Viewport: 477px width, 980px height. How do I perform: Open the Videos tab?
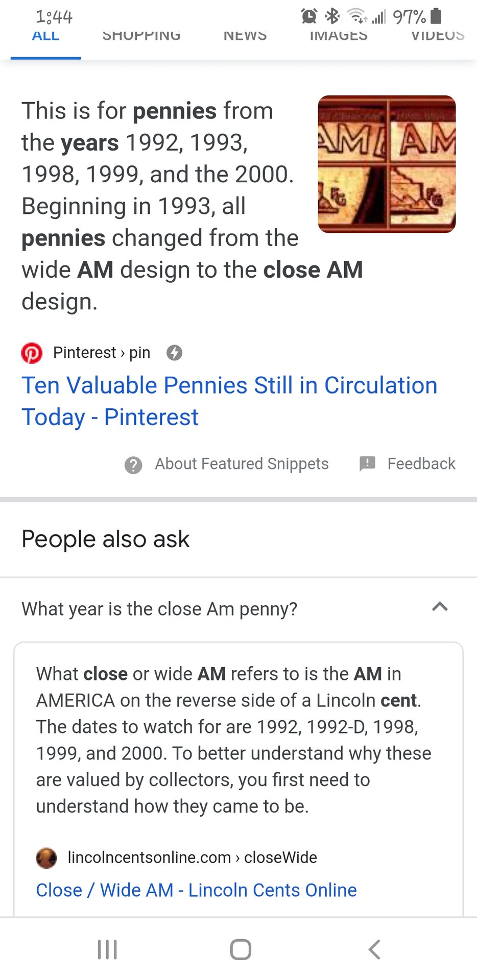pyautogui.click(x=438, y=37)
